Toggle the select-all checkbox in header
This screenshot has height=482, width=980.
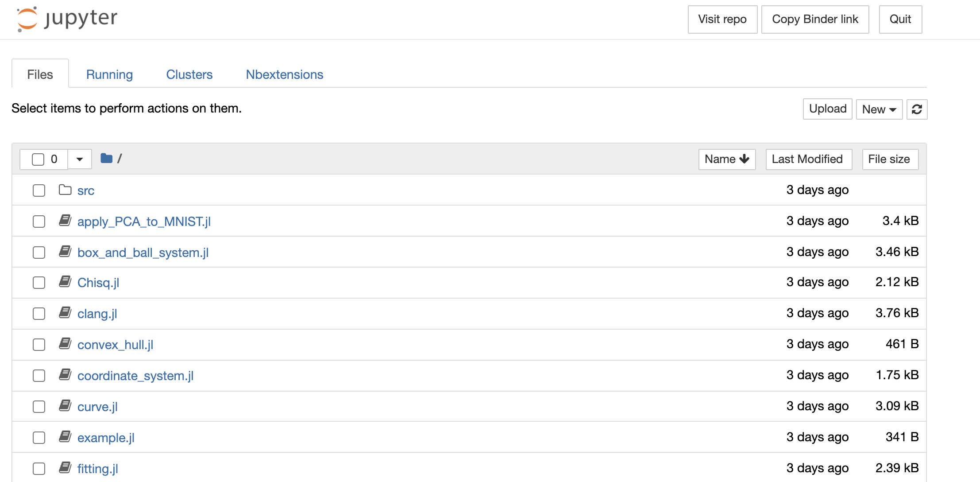(38, 159)
